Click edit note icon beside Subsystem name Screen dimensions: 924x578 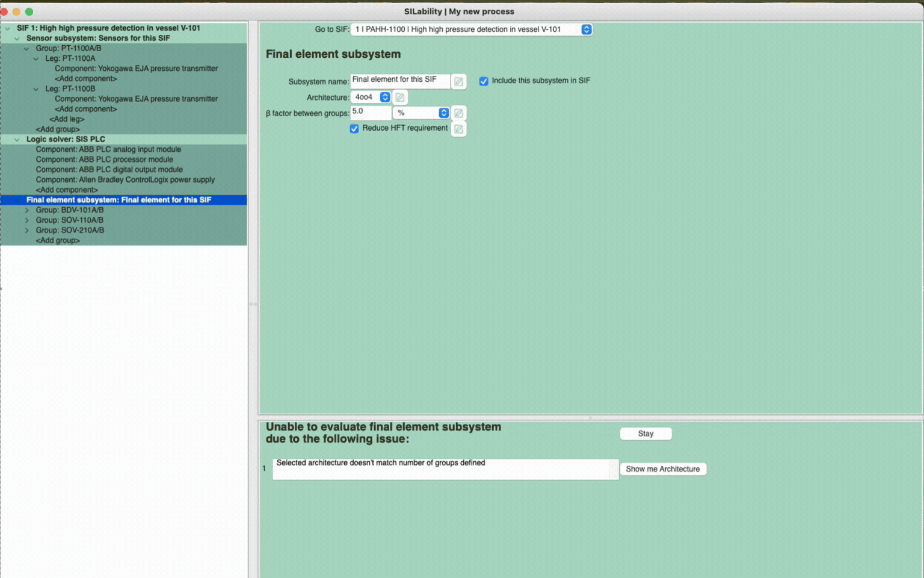pos(458,81)
